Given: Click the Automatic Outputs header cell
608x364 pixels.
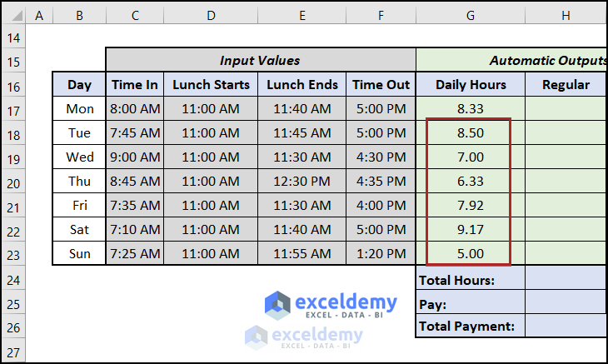Looking at the screenshot, I should point(511,60).
